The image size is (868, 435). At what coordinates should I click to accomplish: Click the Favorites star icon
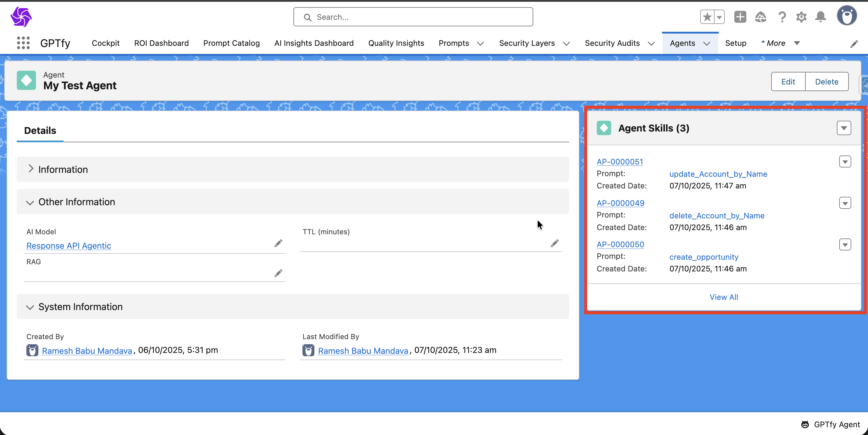pyautogui.click(x=707, y=17)
